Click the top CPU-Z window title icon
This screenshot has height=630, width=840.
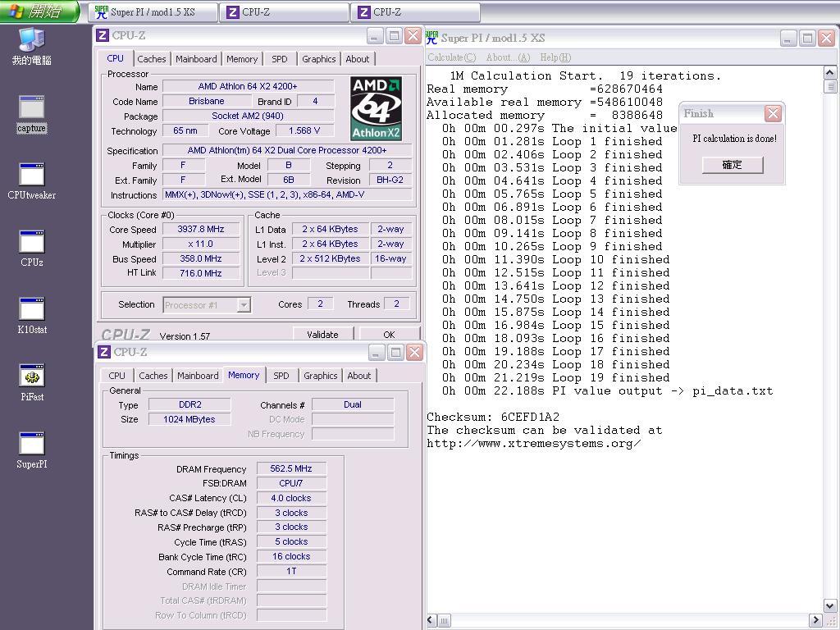103,35
